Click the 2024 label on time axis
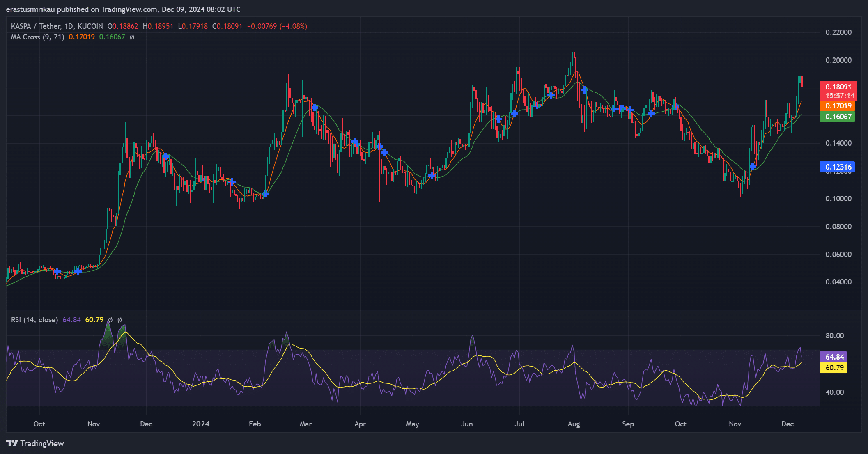868x454 pixels. point(201,424)
